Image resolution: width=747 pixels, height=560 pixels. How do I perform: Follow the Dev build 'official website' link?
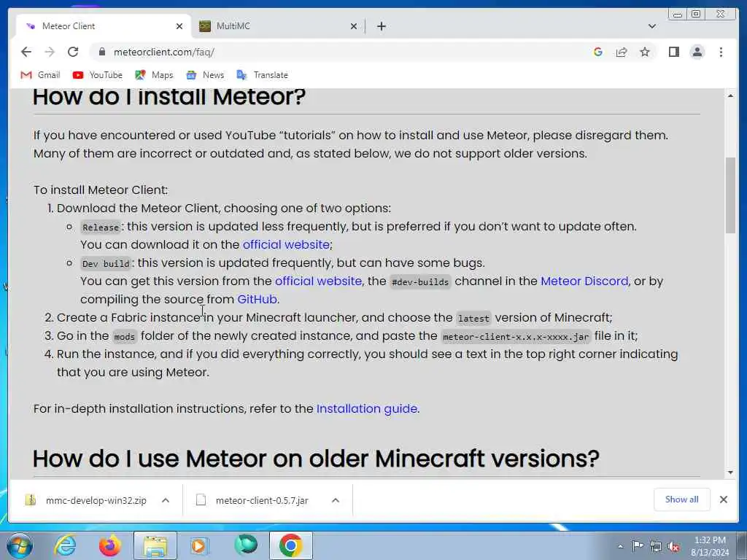coord(318,281)
